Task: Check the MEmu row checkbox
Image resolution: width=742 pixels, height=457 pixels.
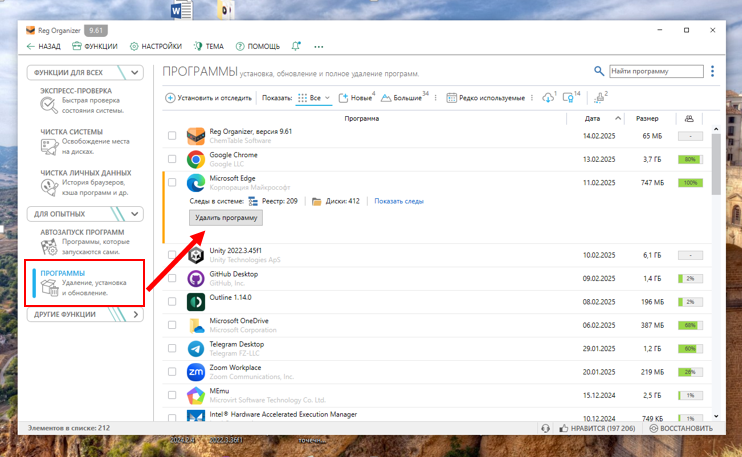Action: point(172,395)
